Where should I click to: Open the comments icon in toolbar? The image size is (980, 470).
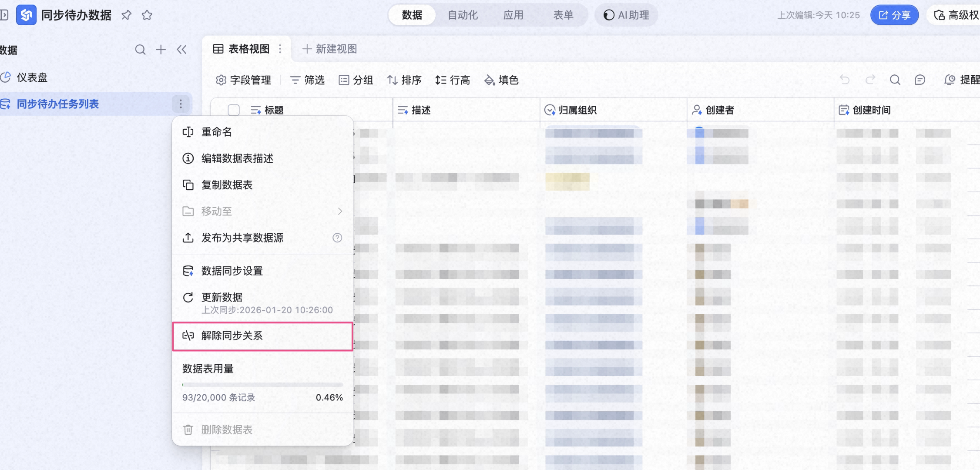point(920,80)
